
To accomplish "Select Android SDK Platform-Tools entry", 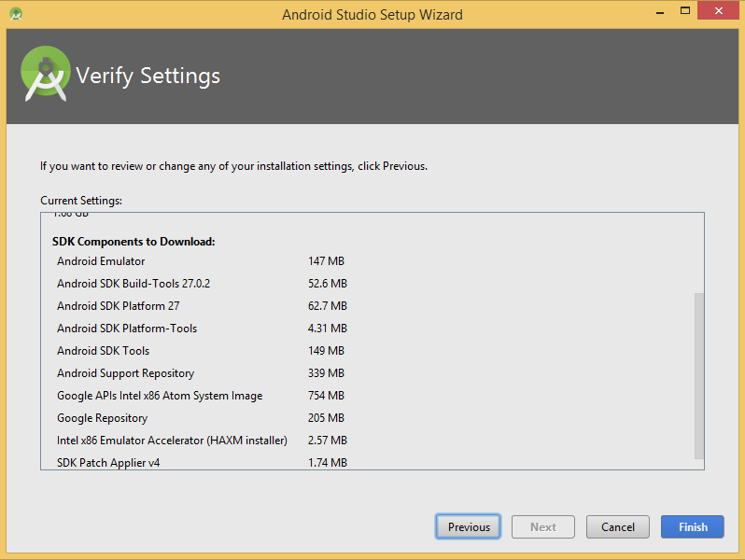I will [x=127, y=329].
